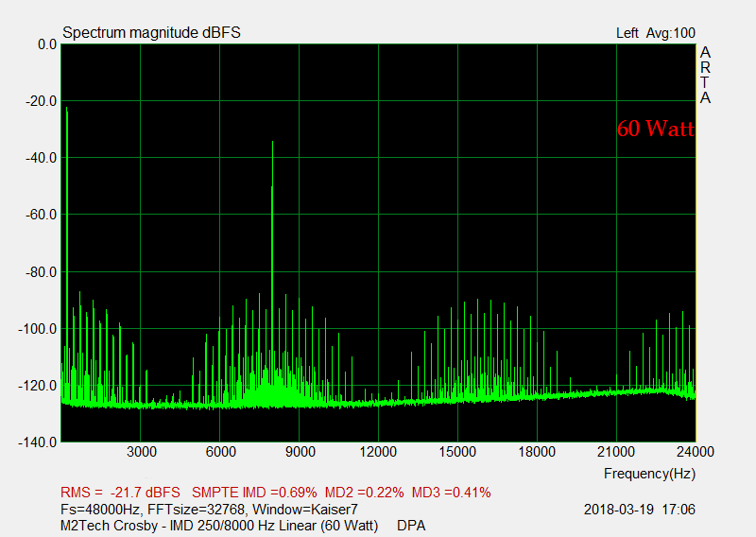Click the -20.0 y-axis value
This screenshot has width=756, height=537.
coord(41,101)
